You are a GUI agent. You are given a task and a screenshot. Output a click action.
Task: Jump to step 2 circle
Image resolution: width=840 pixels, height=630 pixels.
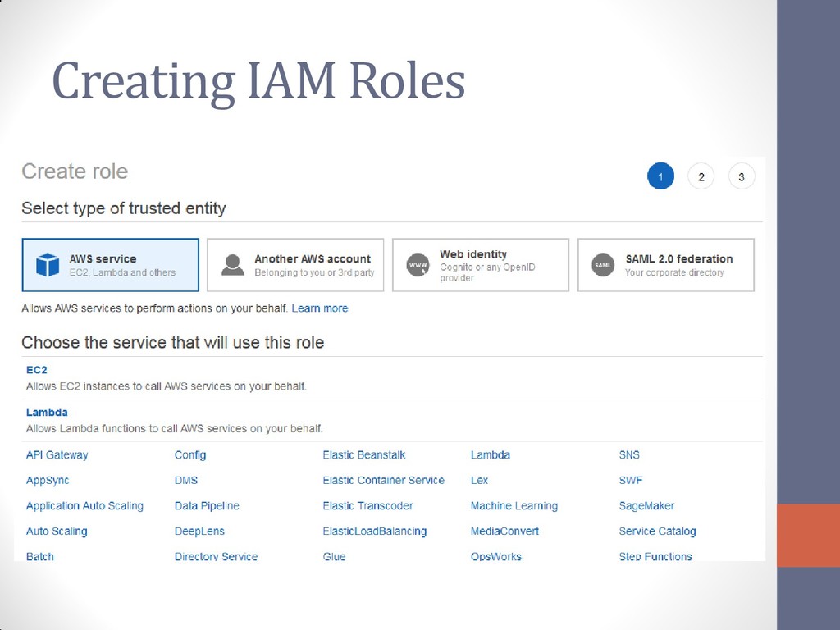[x=701, y=176]
